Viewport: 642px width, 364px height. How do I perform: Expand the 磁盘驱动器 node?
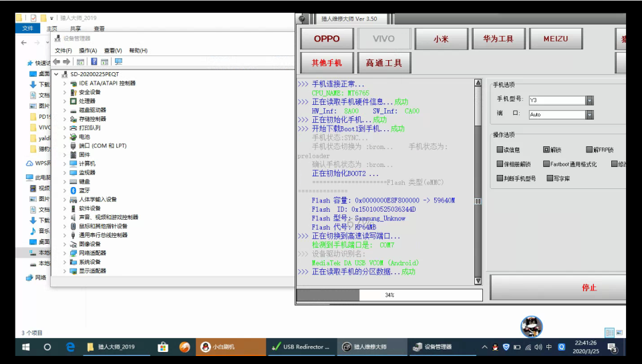(x=65, y=110)
